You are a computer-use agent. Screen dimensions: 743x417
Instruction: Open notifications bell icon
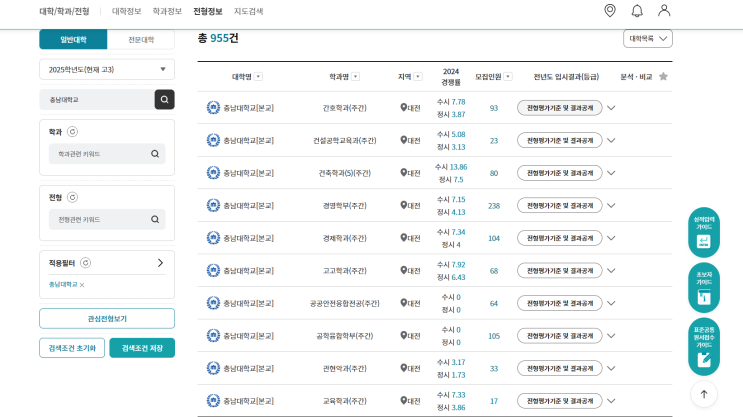(x=637, y=10)
